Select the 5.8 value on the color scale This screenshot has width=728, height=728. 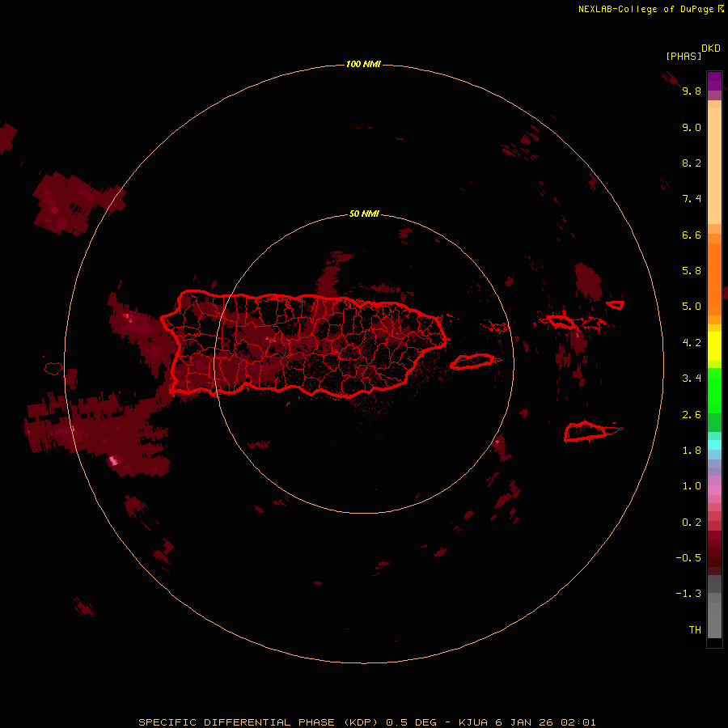coord(692,271)
